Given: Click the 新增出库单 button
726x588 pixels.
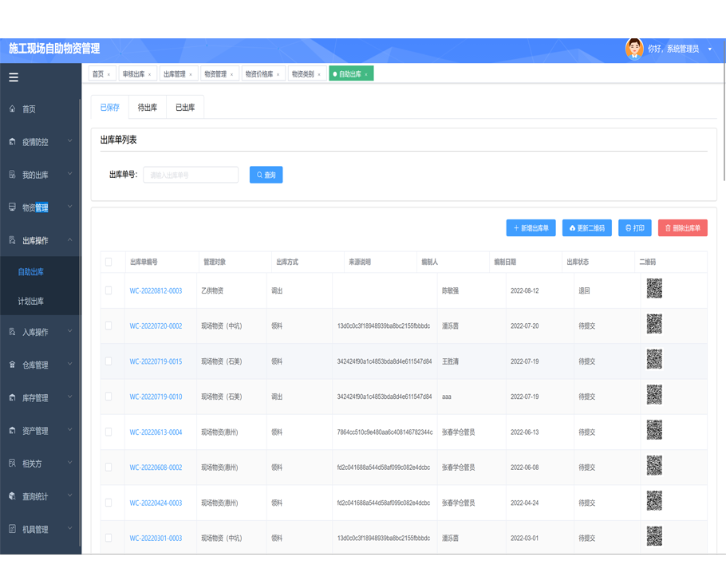Looking at the screenshot, I should (531, 228).
